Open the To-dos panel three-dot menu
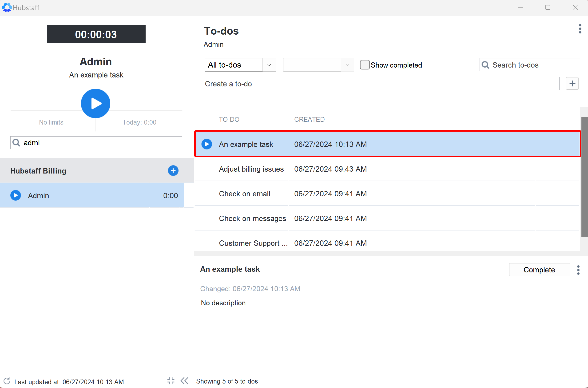 pos(580,29)
